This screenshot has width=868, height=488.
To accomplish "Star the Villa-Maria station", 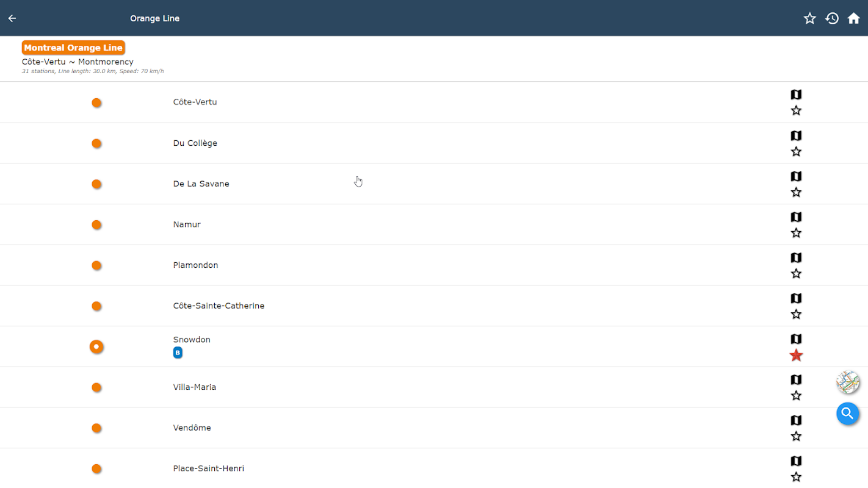I will (796, 395).
